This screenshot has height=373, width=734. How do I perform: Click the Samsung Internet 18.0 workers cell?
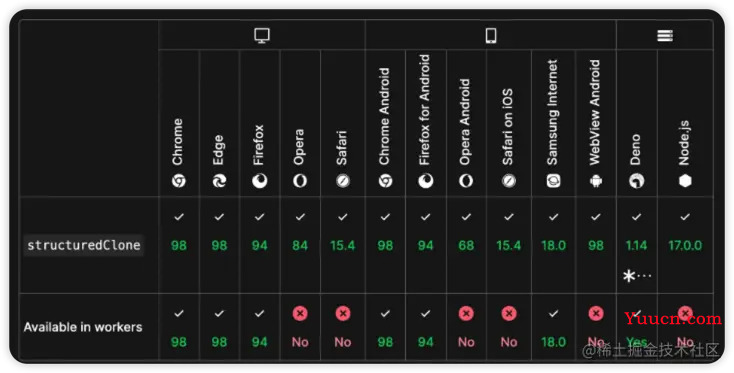[x=553, y=327]
